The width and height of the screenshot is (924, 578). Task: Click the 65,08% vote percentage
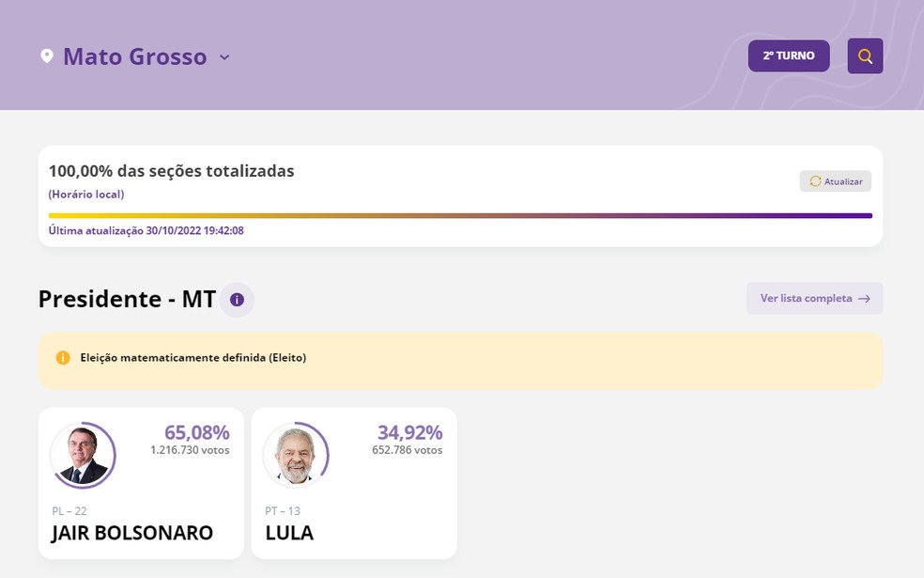(196, 432)
